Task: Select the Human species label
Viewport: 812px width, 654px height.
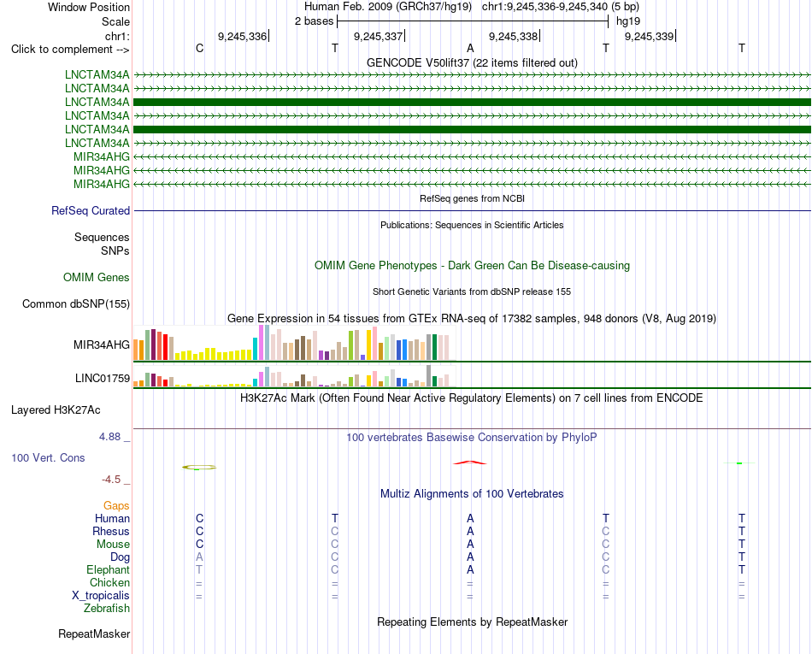Action: 112,518
